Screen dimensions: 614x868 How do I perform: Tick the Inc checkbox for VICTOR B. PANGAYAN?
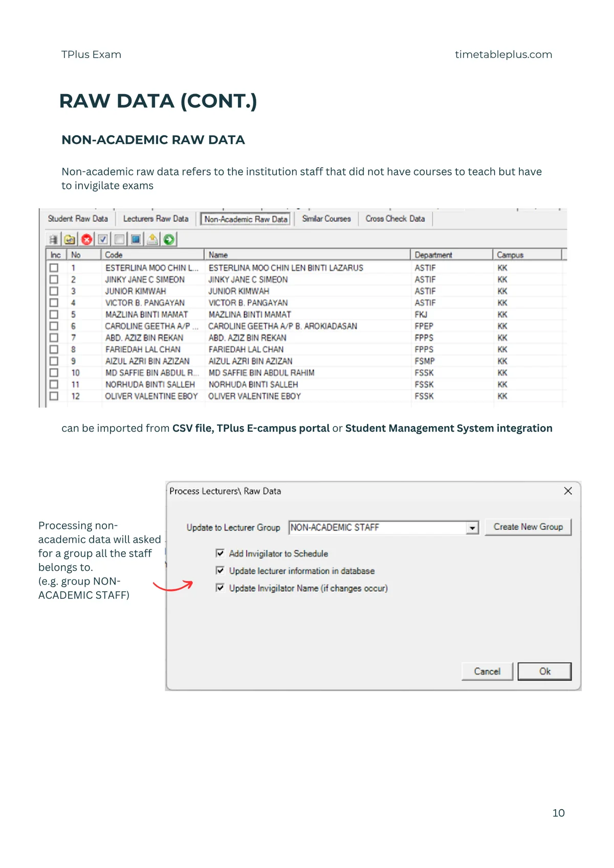54,303
